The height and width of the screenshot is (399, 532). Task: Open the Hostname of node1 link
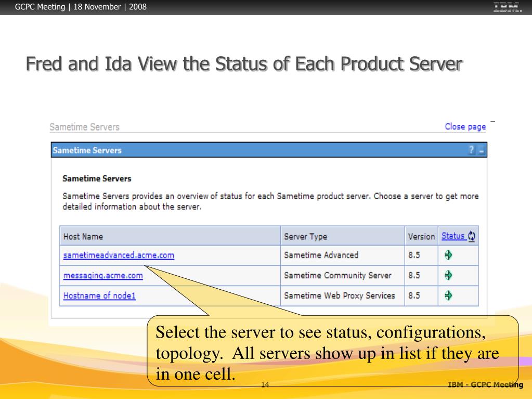click(x=99, y=295)
